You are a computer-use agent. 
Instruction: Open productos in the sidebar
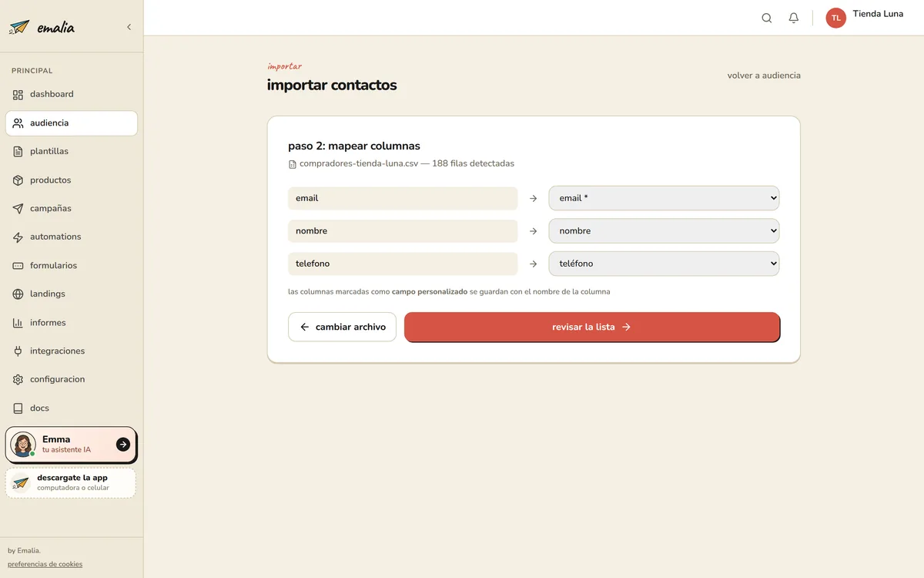(72, 180)
